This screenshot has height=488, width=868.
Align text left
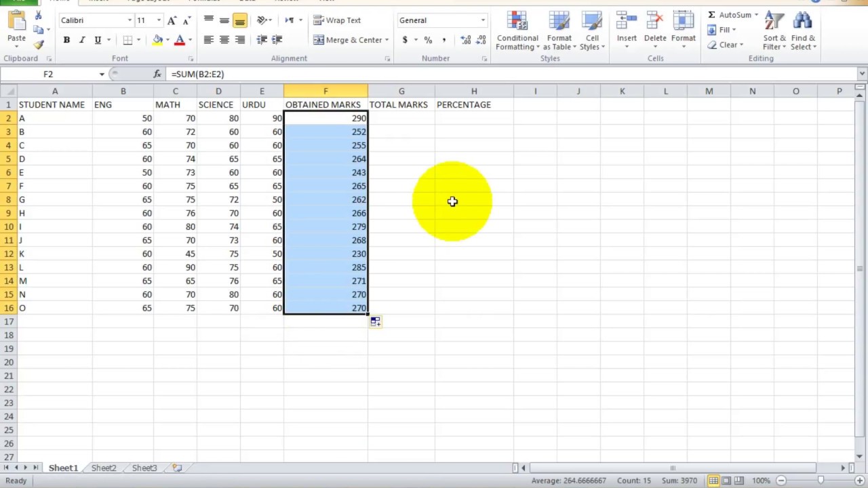tap(209, 40)
